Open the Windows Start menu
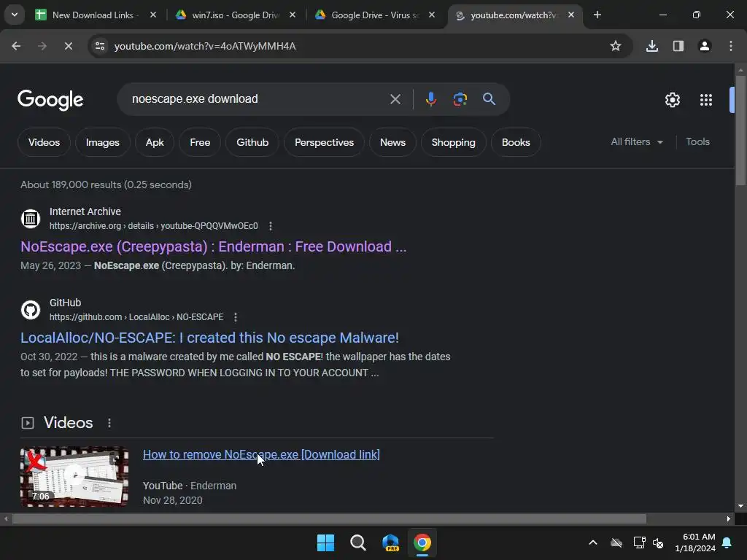The width and height of the screenshot is (747, 560). (326, 542)
